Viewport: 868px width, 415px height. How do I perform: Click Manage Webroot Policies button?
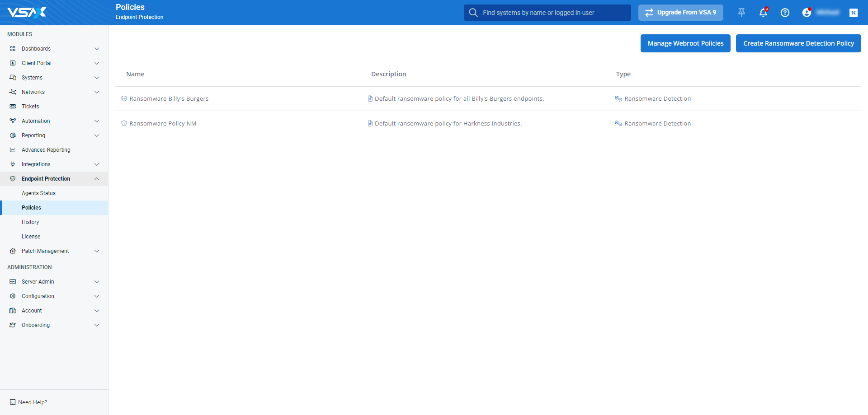tap(685, 43)
